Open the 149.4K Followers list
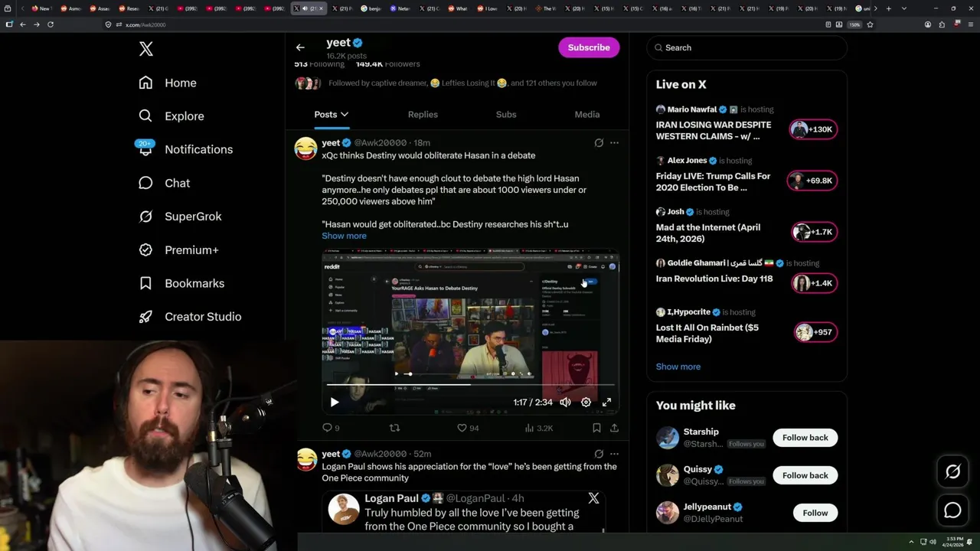The image size is (980, 551). tap(387, 64)
